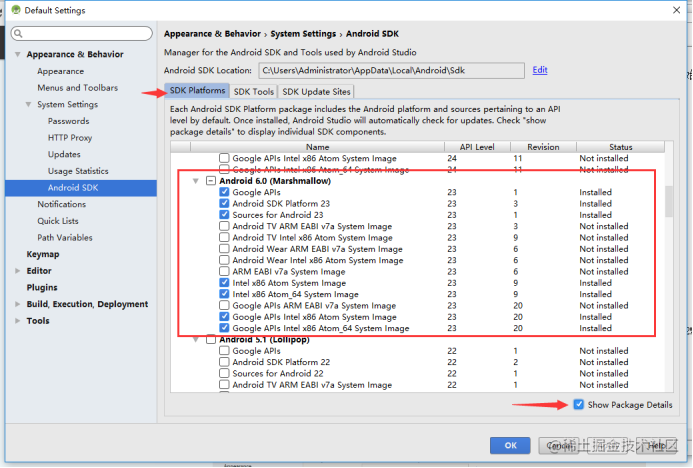Check Android SDK Platform 22
The width and height of the screenshot is (693, 468).
[225, 362]
